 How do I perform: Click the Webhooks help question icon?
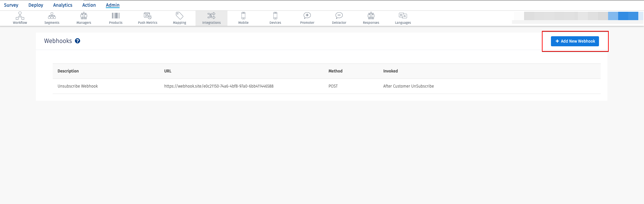click(78, 41)
